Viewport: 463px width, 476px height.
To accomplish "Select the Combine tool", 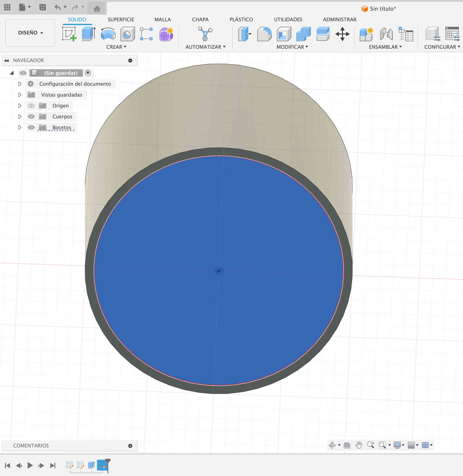I will (303, 34).
